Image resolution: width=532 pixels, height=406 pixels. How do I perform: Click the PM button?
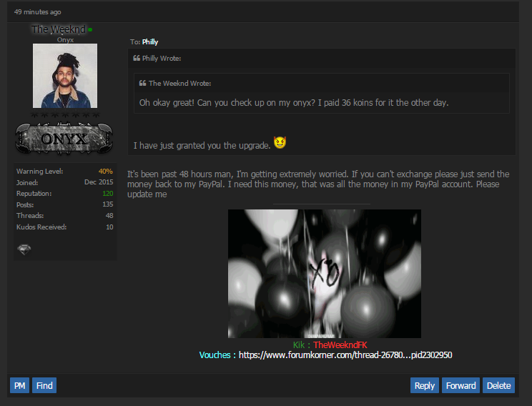(19, 385)
